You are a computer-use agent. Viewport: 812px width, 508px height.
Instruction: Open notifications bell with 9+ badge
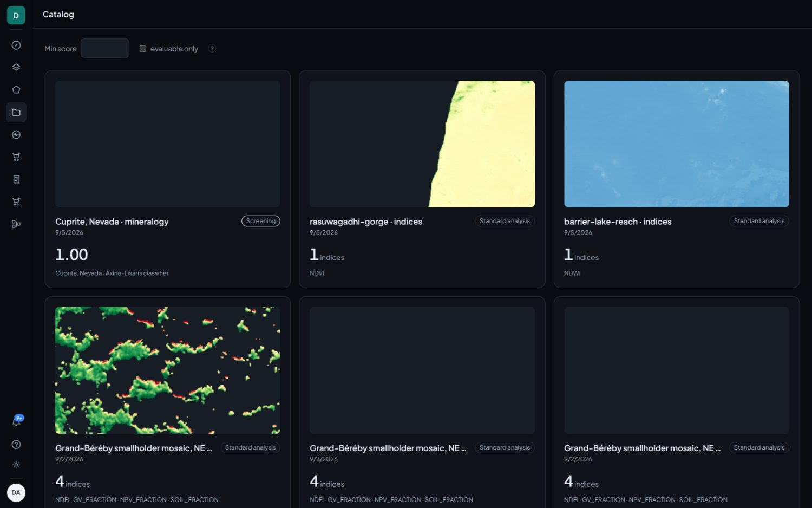16,421
